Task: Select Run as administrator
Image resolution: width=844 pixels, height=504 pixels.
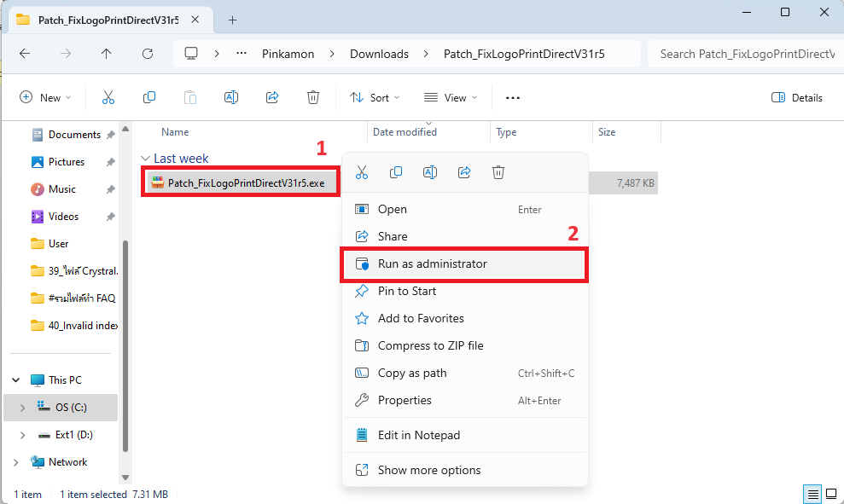Action: [432, 264]
